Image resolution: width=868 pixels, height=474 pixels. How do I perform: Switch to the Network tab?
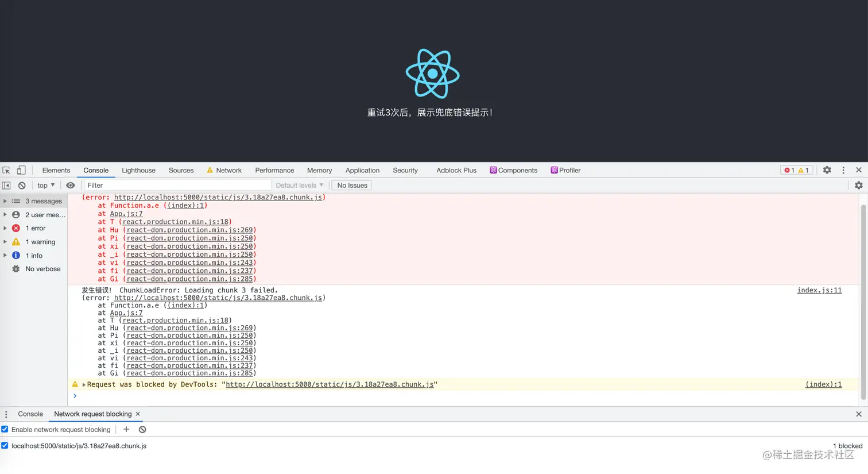pos(224,170)
